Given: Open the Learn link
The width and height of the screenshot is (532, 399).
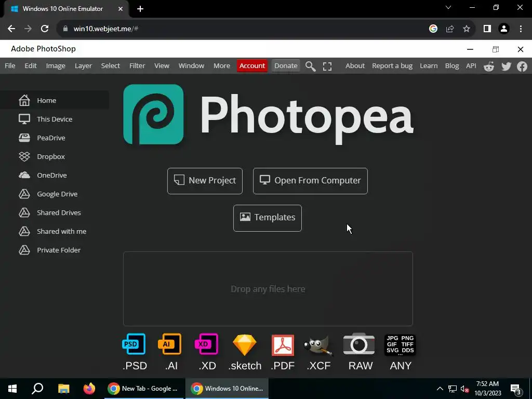Looking at the screenshot, I should 429,66.
